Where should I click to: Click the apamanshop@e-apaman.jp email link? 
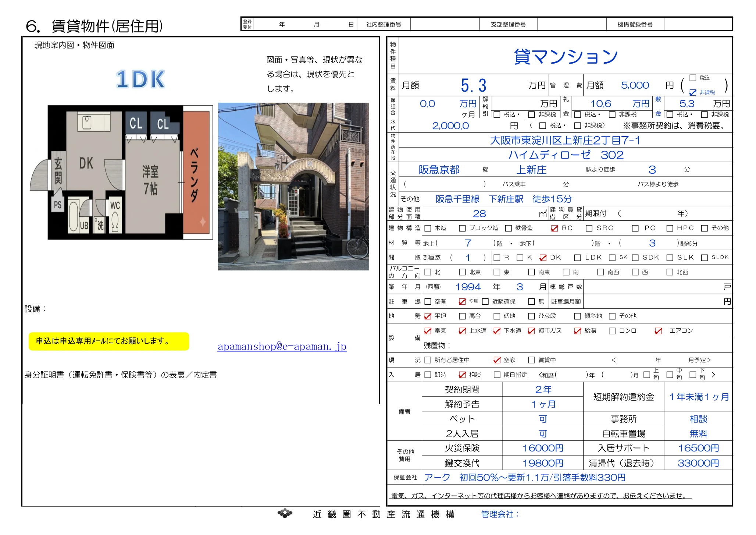tap(282, 346)
